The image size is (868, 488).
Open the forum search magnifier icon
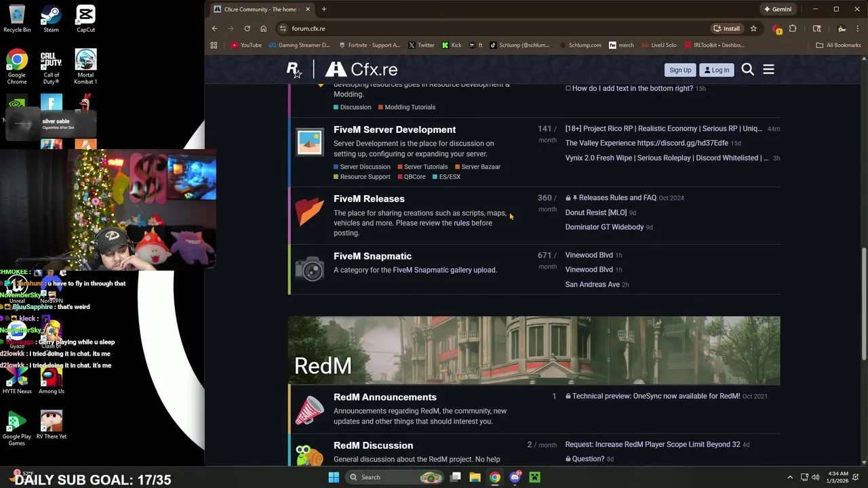point(747,70)
